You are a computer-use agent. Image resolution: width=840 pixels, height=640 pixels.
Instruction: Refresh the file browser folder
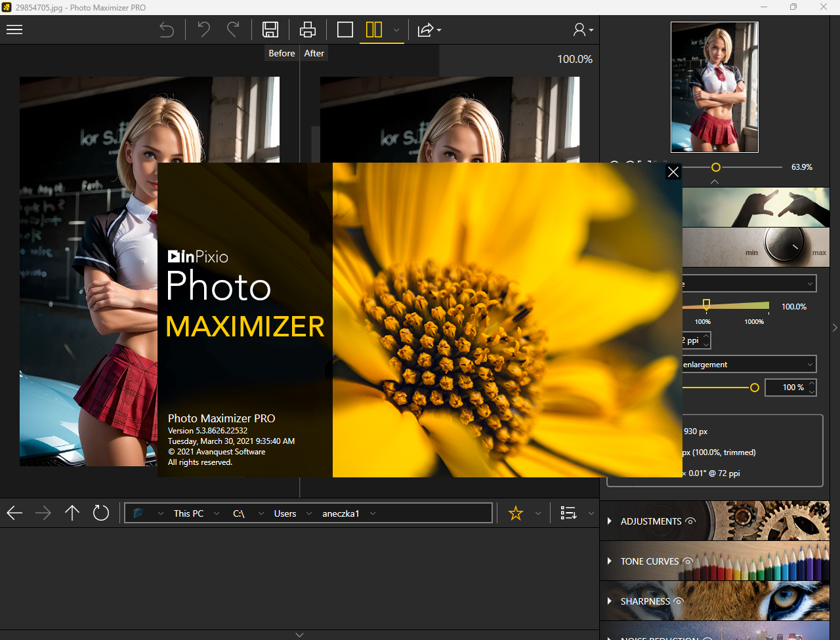101,513
